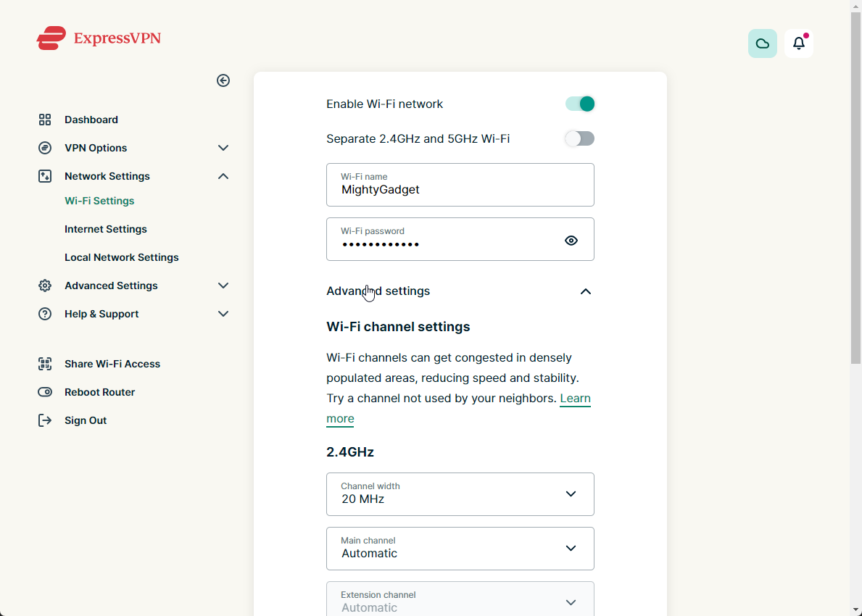Collapse the Advanced settings section chevron
The height and width of the screenshot is (616, 862).
(x=586, y=291)
